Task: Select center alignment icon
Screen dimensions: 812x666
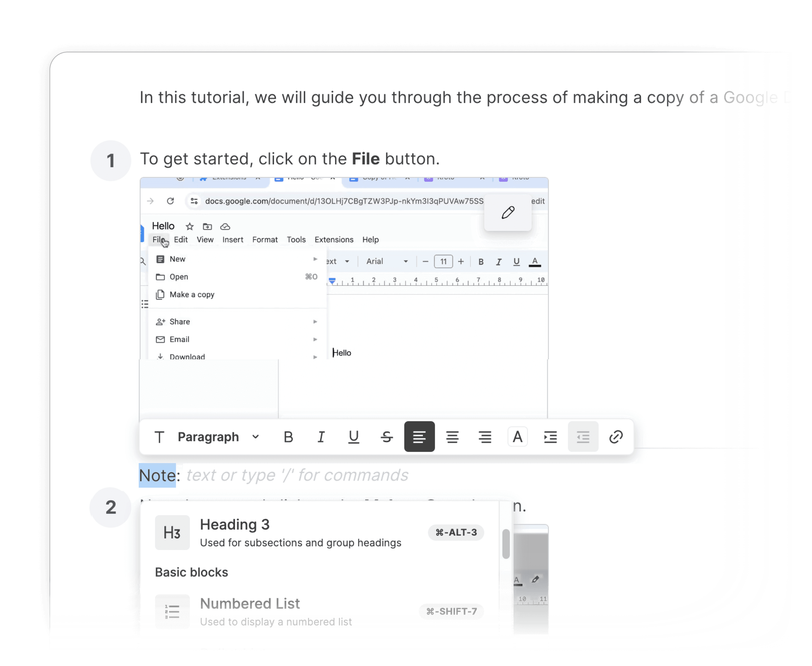Action: pos(452,436)
